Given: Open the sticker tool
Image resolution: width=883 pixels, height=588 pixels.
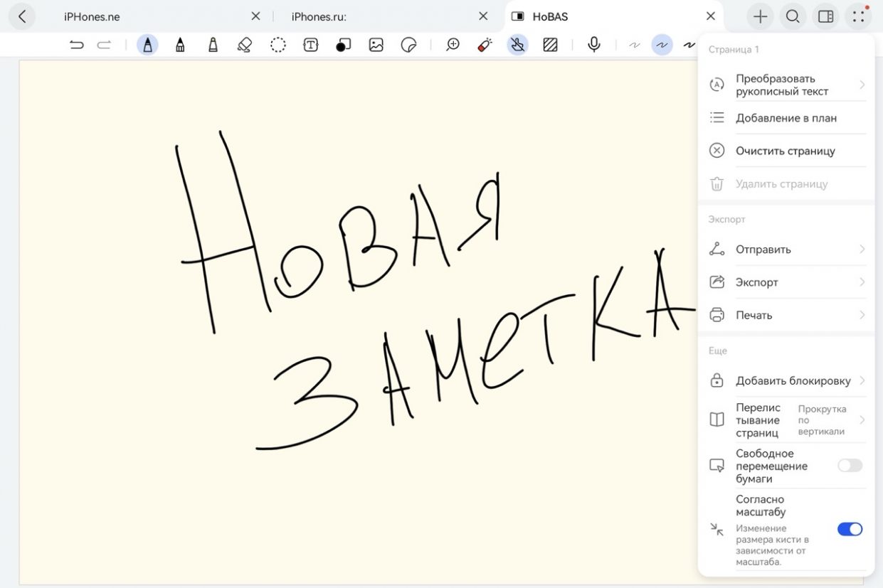Looking at the screenshot, I should [x=408, y=45].
